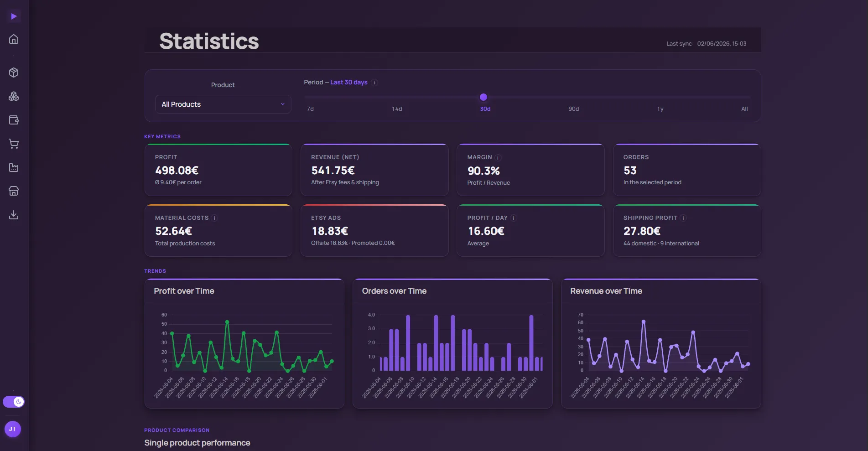Click the active 30d period label

pyautogui.click(x=485, y=109)
